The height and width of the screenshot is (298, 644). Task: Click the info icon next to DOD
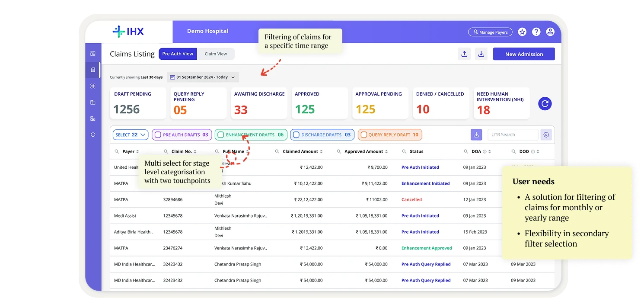[x=532, y=152]
